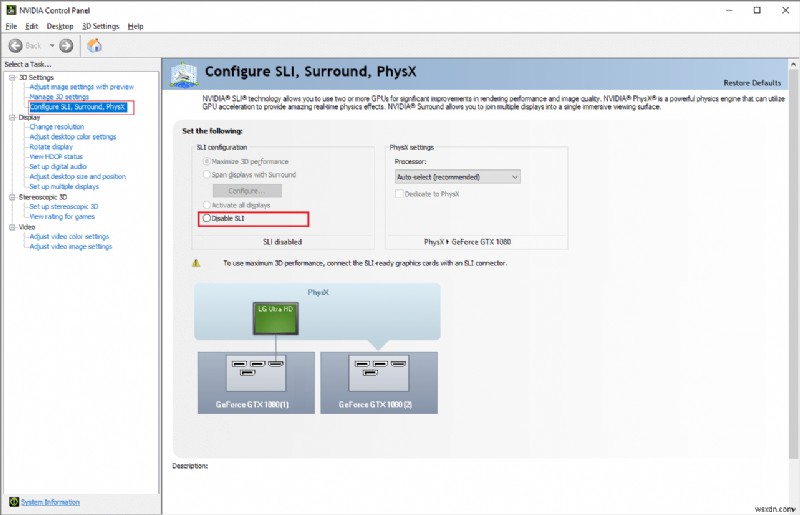Screen dimensions: 800x515
Task: Open the 3D Settings menu
Action: [101, 26]
